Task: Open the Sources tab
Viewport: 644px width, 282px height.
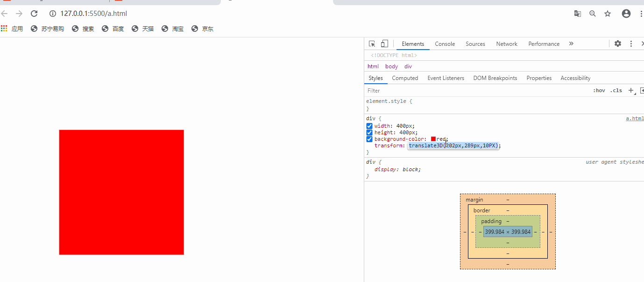Action: pos(475,44)
